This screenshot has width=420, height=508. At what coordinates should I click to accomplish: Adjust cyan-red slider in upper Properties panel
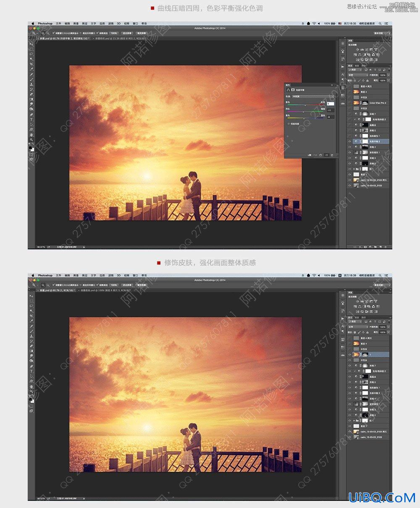pos(305,105)
